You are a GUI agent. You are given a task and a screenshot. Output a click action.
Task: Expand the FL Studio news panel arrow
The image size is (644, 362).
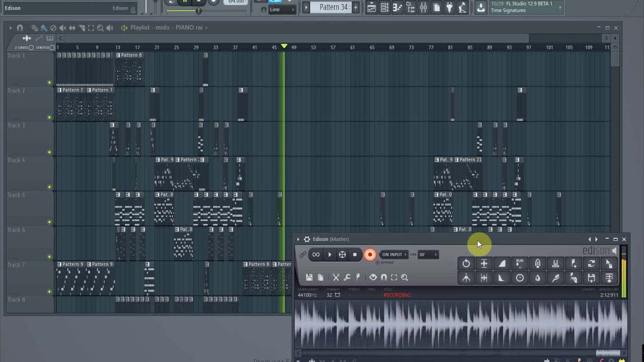coord(560,7)
